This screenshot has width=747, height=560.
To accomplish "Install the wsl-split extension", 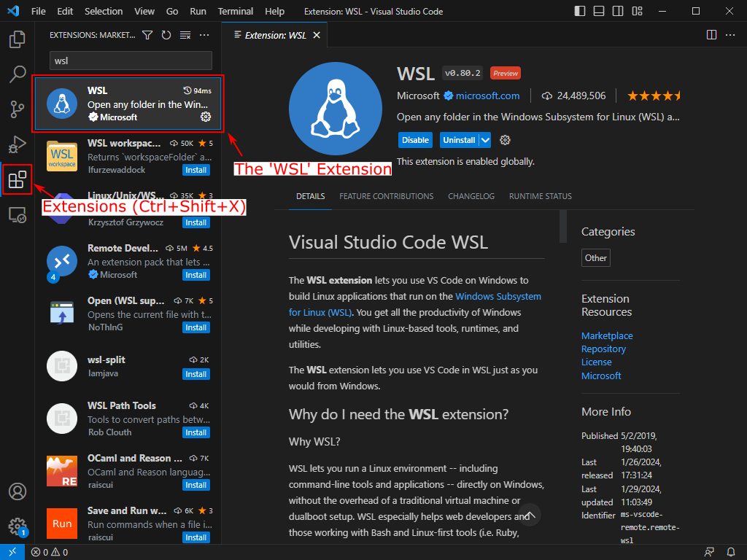I will [x=196, y=374].
